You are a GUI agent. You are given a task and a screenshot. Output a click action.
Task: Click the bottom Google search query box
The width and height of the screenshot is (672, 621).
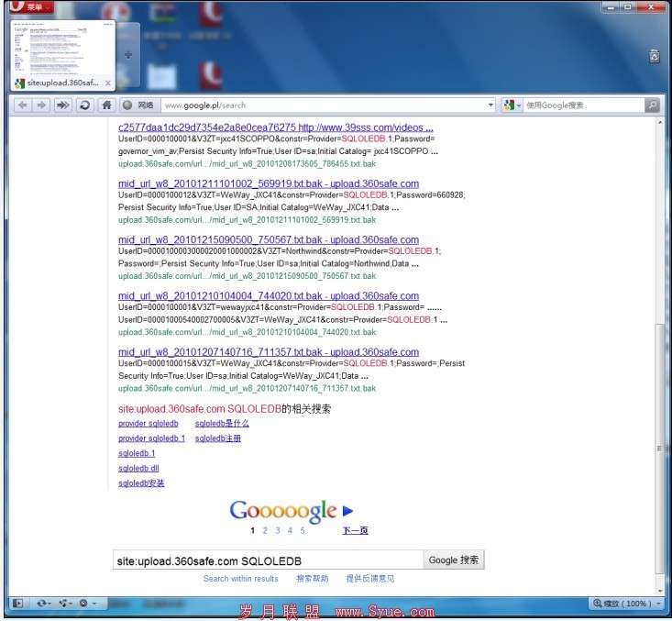[x=269, y=560]
